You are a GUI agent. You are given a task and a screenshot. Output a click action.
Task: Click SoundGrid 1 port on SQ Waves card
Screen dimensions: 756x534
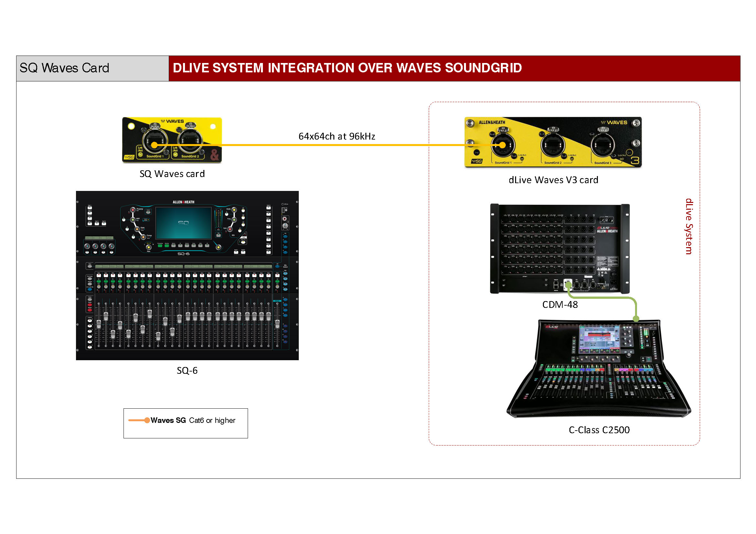(x=154, y=141)
